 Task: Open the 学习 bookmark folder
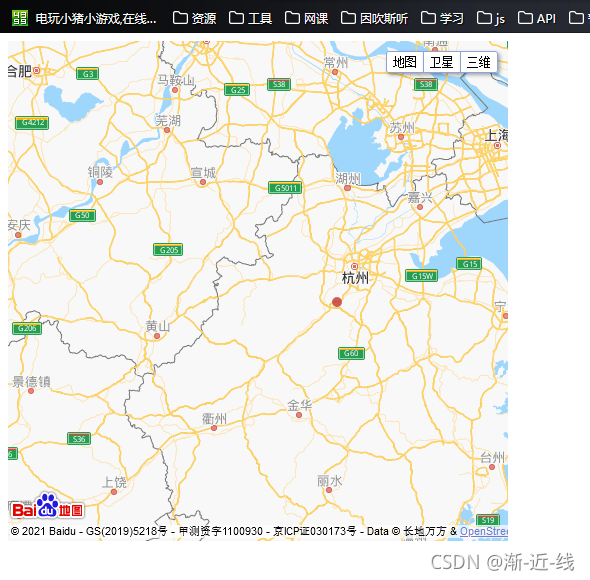[x=442, y=18]
